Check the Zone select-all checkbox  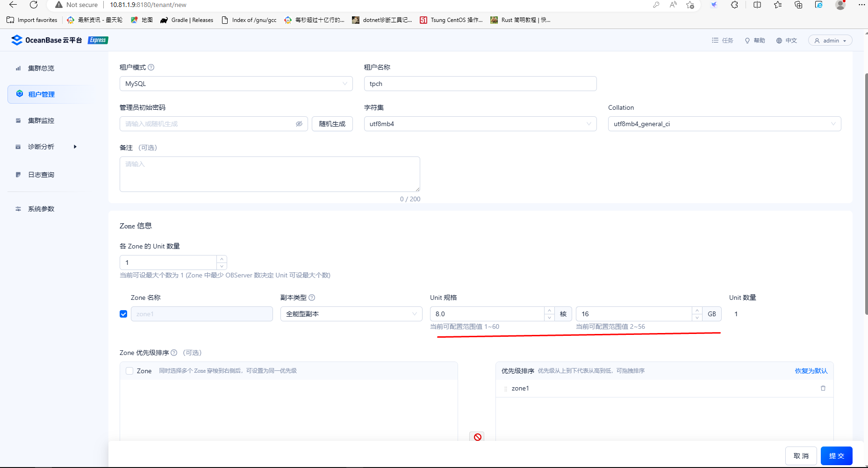pyautogui.click(x=129, y=371)
